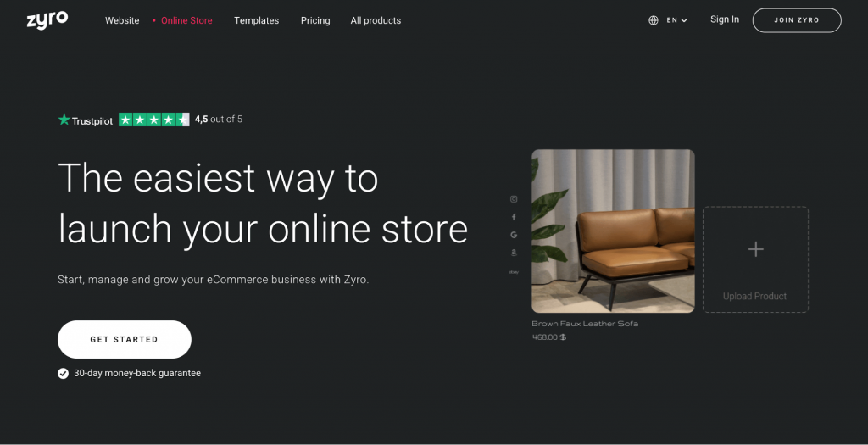This screenshot has height=445, width=868.
Task: Open the Online Store menu item
Action: (x=186, y=20)
